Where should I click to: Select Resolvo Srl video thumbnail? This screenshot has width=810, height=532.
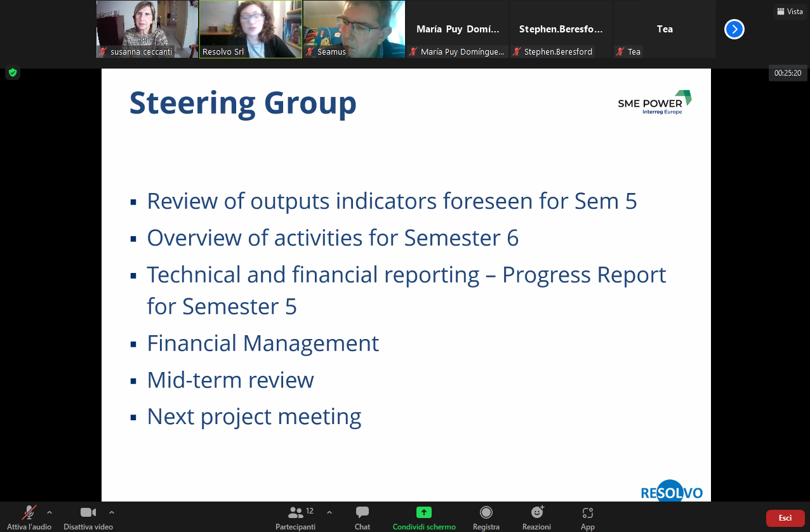(251, 29)
